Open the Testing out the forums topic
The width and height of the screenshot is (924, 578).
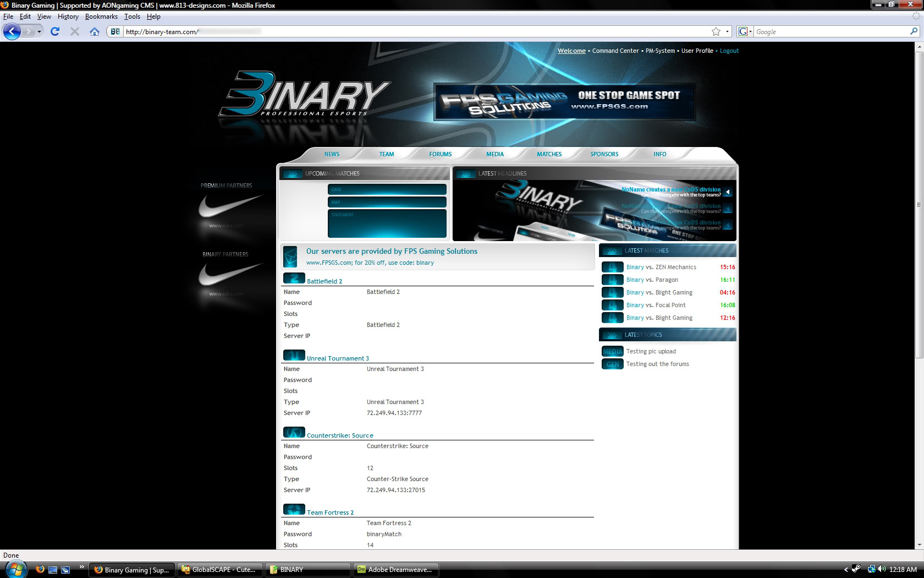tap(657, 364)
